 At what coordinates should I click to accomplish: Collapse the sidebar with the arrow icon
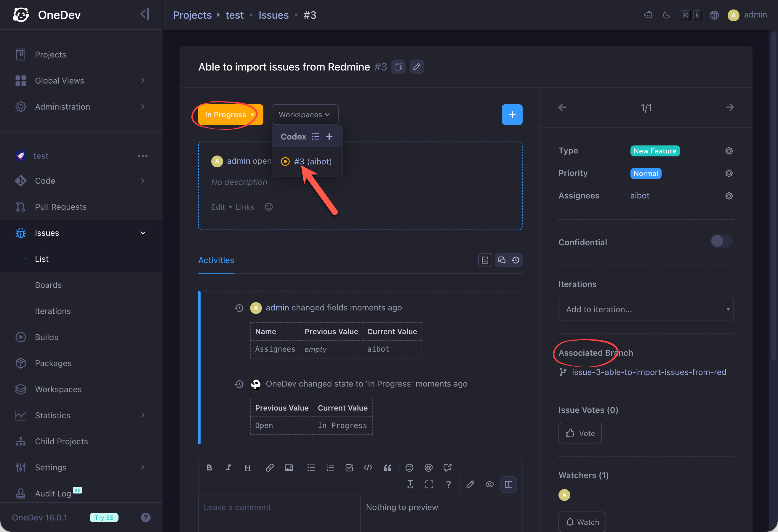point(145,15)
